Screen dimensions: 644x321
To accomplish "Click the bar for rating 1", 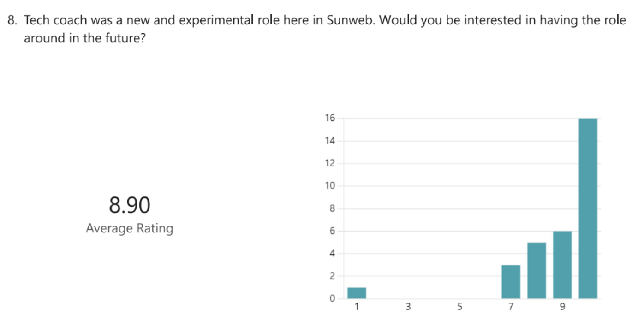I will coord(357,293).
